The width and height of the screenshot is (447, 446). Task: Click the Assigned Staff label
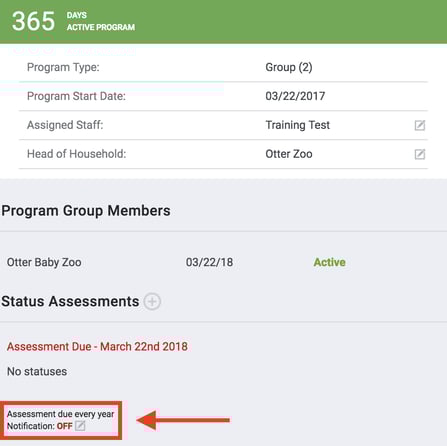coord(65,125)
